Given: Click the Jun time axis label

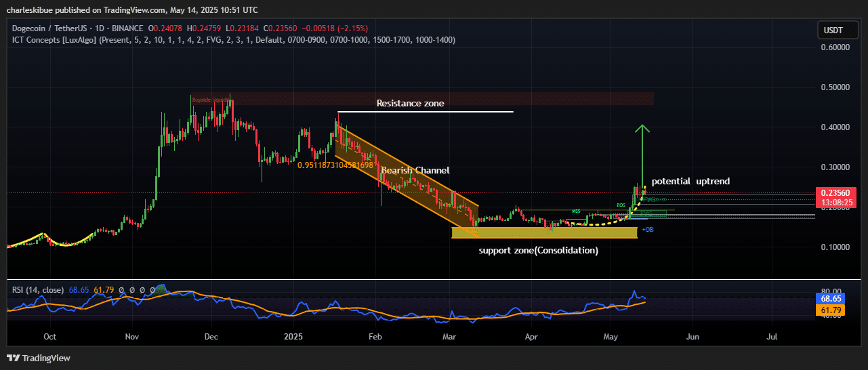Looking at the screenshot, I should point(693,336).
